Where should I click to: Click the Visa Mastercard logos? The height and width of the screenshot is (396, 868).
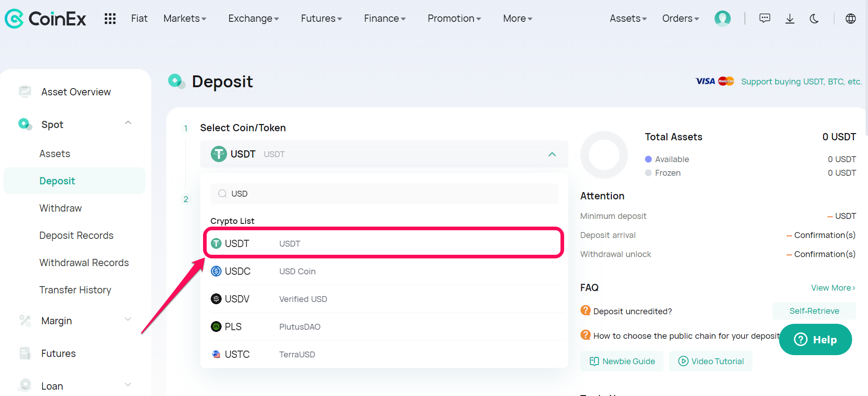click(715, 81)
